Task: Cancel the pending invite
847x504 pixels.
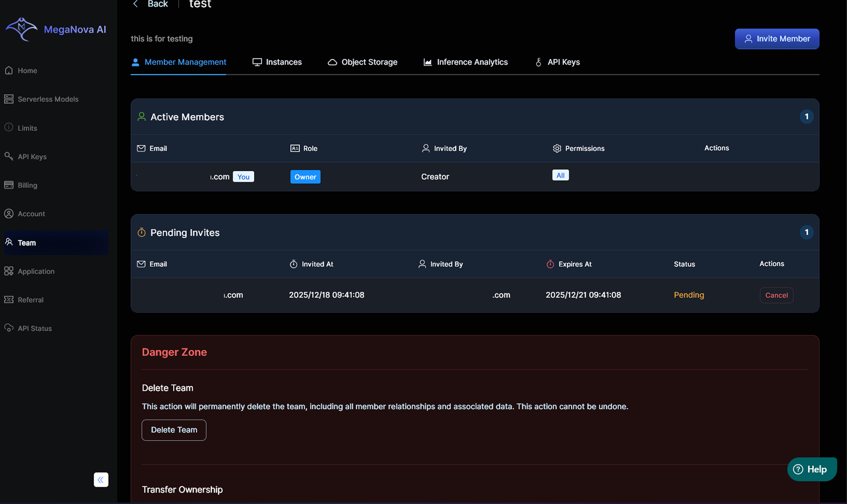Action: pos(776,295)
